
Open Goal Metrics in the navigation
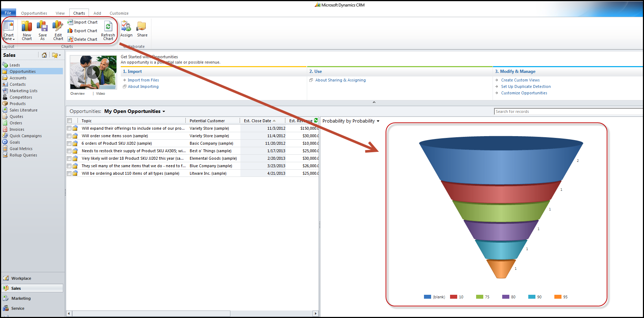click(21, 149)
